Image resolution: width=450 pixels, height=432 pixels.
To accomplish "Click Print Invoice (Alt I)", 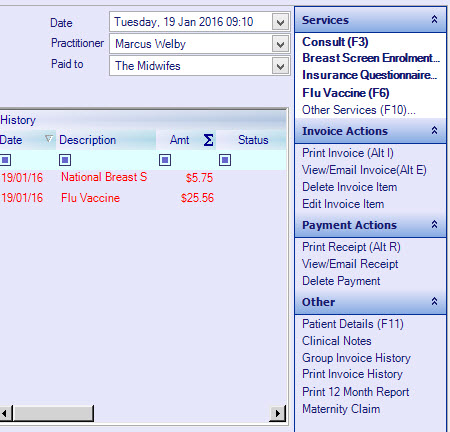I will (x=348, y=153).
